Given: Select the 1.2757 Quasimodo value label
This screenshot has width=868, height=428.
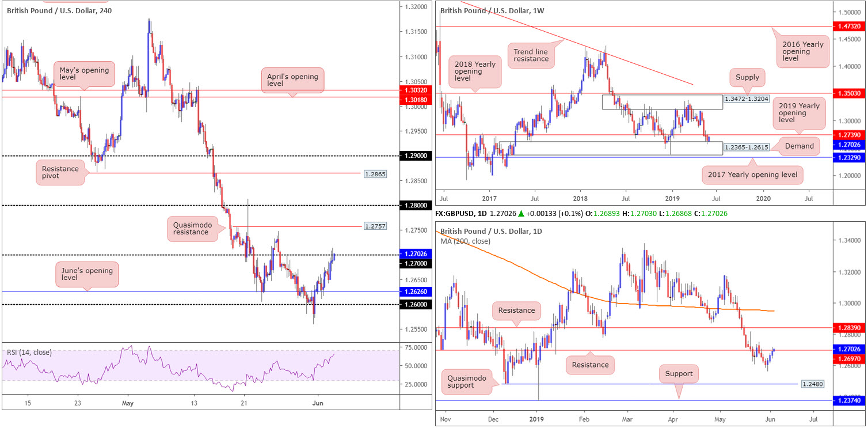Looking at the screenshot, I should (375, 227).
